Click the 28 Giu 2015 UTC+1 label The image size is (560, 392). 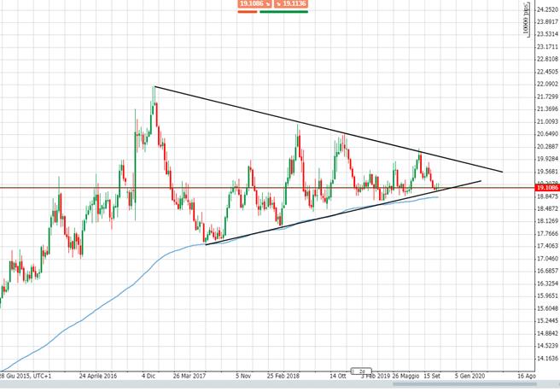pyautogui.click(x=26, y=376)
